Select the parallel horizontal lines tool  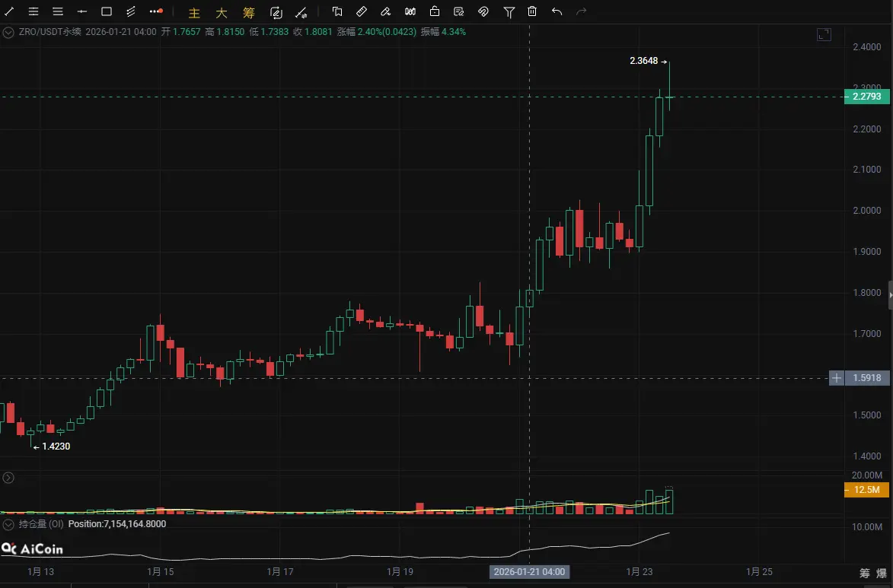pyautogui.click(x=58, y=11)
